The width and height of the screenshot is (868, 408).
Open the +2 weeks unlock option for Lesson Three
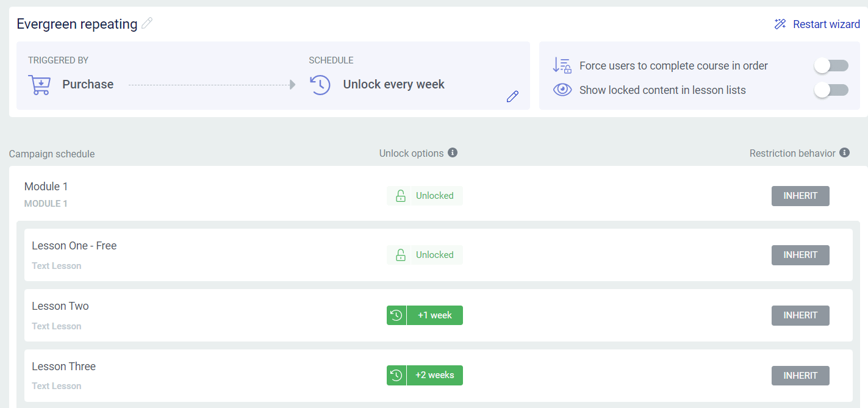(435, 375)
